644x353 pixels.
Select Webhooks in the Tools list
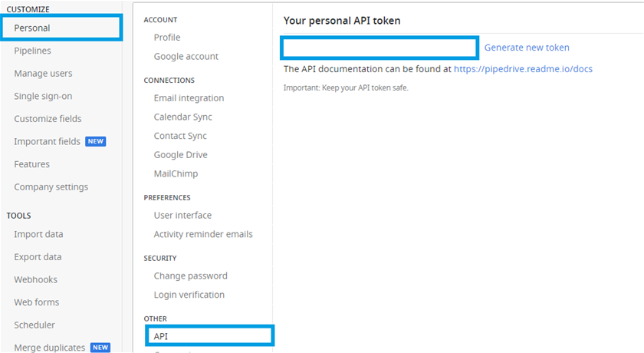pyautogui.click(x=35, y=280)
